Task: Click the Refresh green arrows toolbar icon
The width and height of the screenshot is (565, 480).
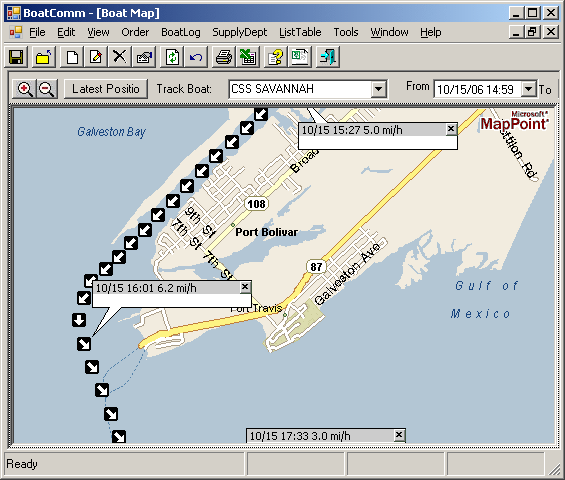Action: pyautogui.click(x=172, y=57)
